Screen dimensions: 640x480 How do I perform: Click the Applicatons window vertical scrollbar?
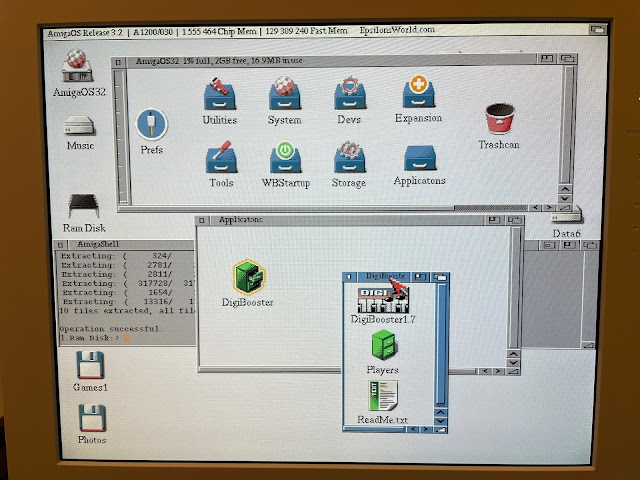tap(515, 288)
